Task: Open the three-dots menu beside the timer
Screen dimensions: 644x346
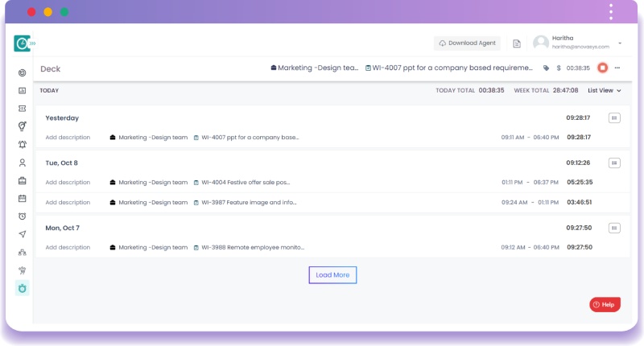Action: point(617,68)
